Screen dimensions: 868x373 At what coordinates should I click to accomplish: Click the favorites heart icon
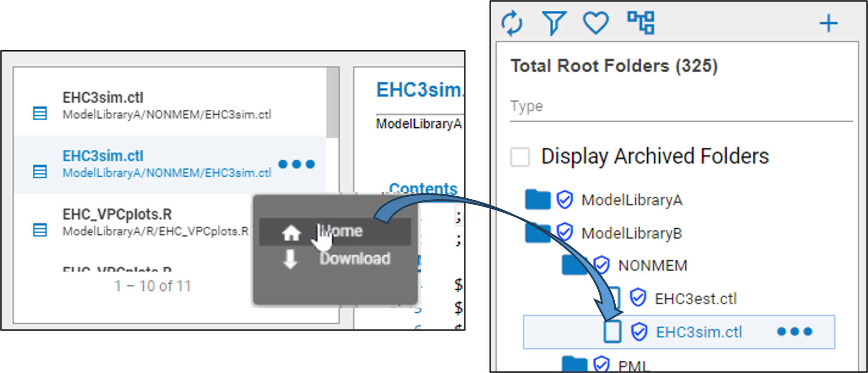[595, 22]
